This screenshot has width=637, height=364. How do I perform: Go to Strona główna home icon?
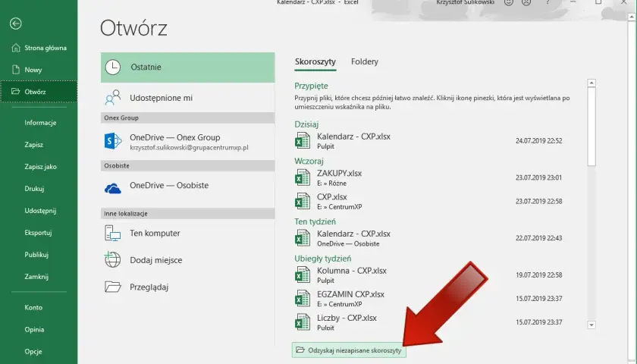pos(15,48)
